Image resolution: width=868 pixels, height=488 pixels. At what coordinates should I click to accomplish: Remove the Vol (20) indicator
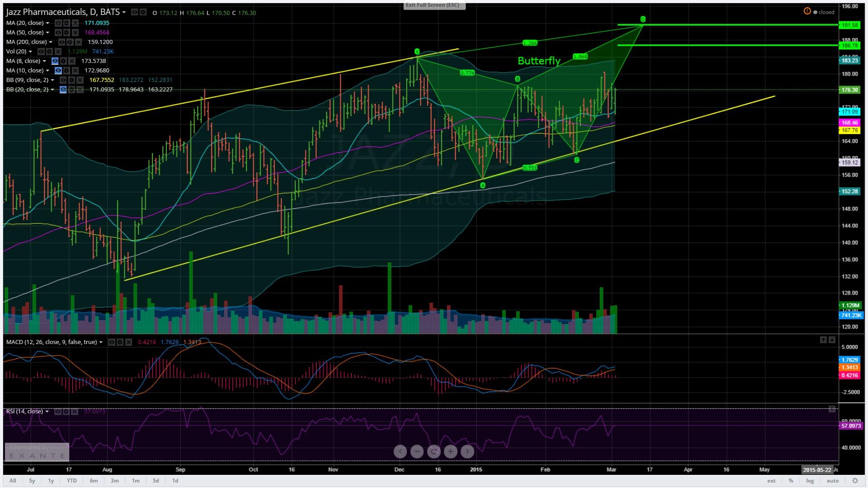tap(58, 52)
